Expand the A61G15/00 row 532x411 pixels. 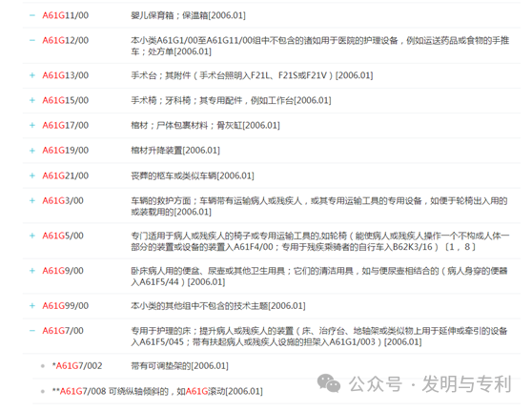32,100
